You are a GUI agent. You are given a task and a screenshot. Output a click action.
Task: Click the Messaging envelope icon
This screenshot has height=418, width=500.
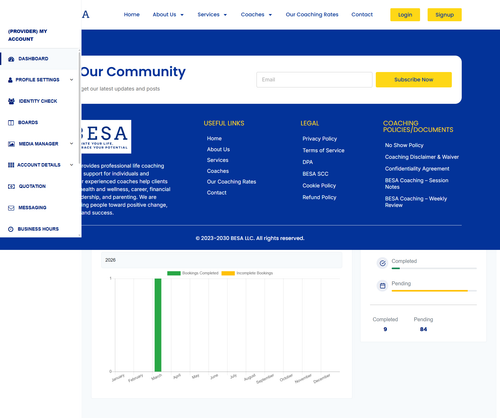11,208
